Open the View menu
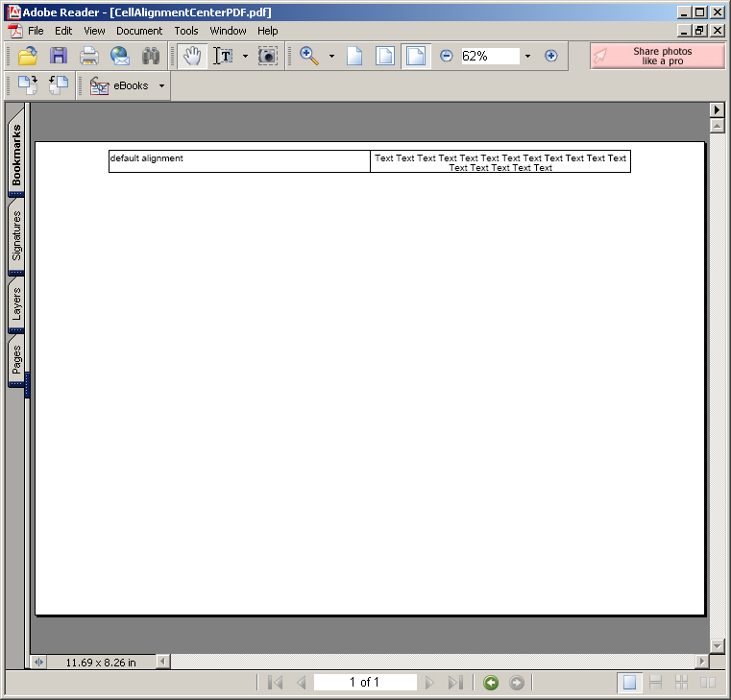The image size is (731, 700). (x=94, y=31)
